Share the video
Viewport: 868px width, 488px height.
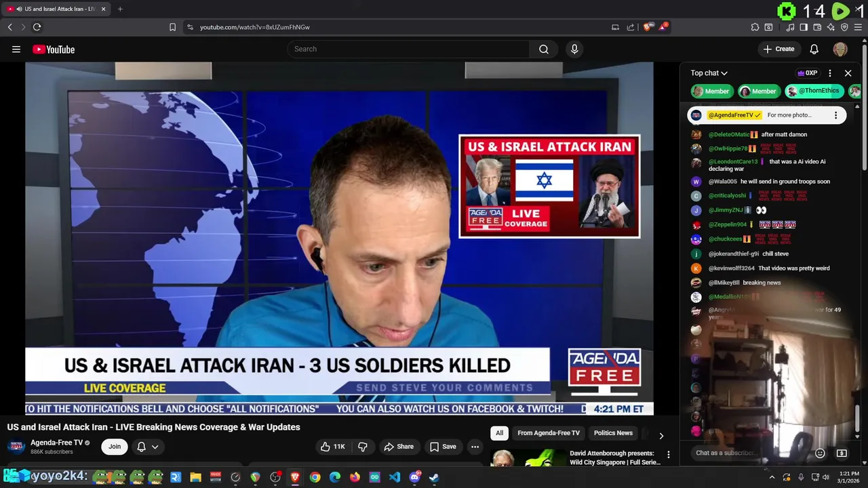click(398, 447)
